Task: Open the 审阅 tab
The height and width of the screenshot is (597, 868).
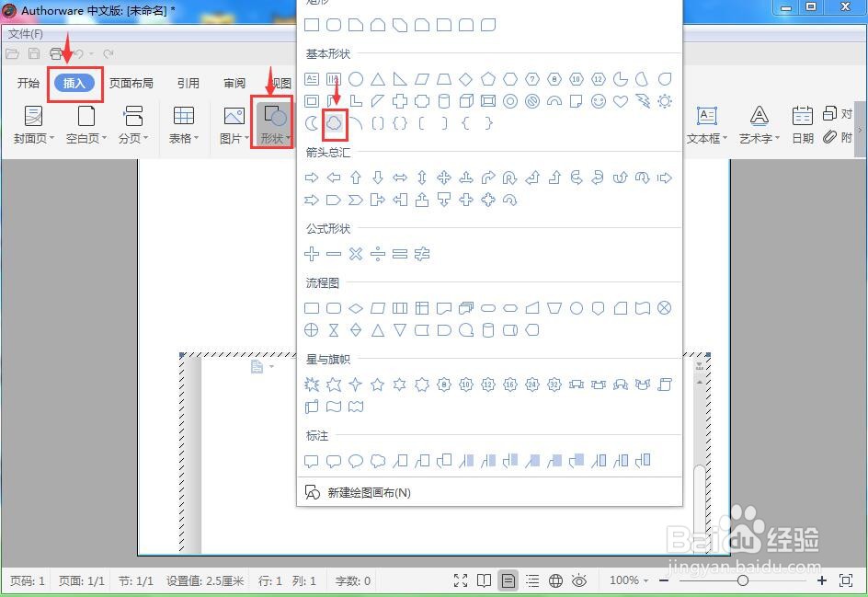Action: (234, 83)
